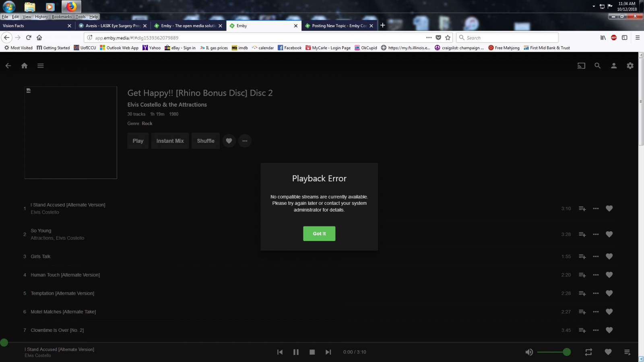Open the user profile icon
This screenshot has width=644, height=362.
click(x=614, y=66)
